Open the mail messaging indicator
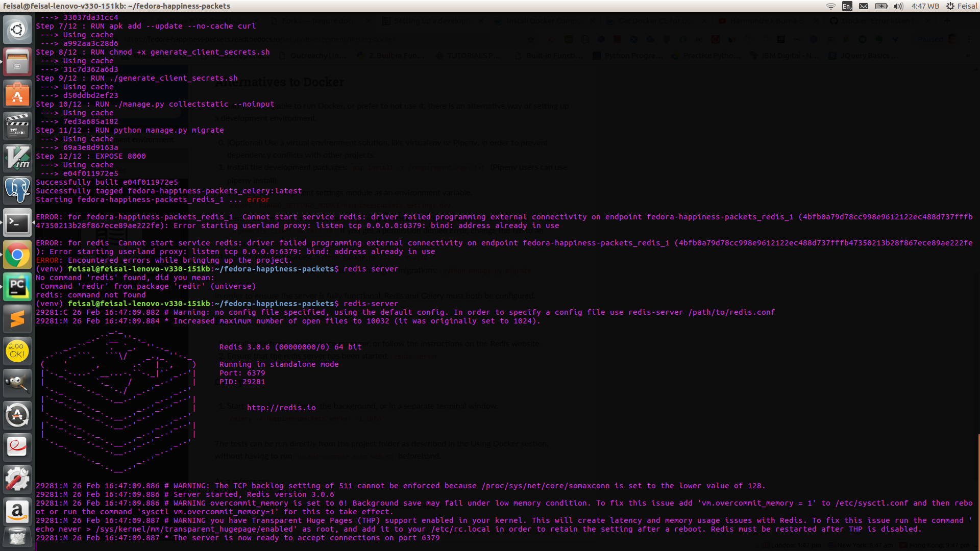This screenshot has width=980, height=551. (864, 6)
